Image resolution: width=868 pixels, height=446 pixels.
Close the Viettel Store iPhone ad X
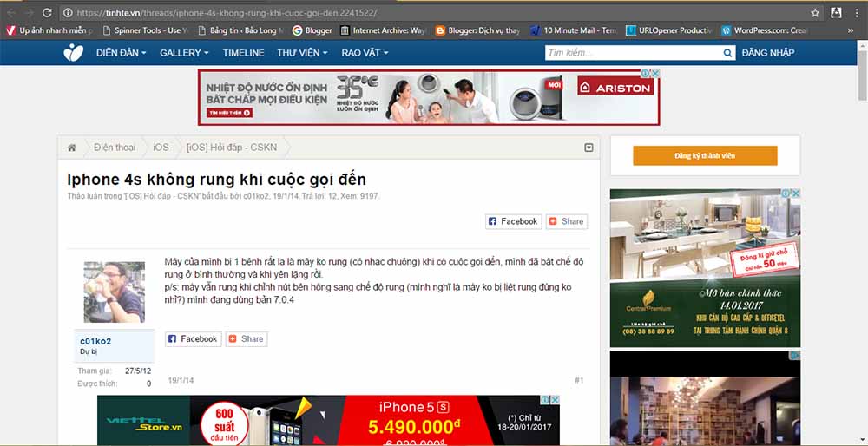pyautogui.click(x=556, y=399)
